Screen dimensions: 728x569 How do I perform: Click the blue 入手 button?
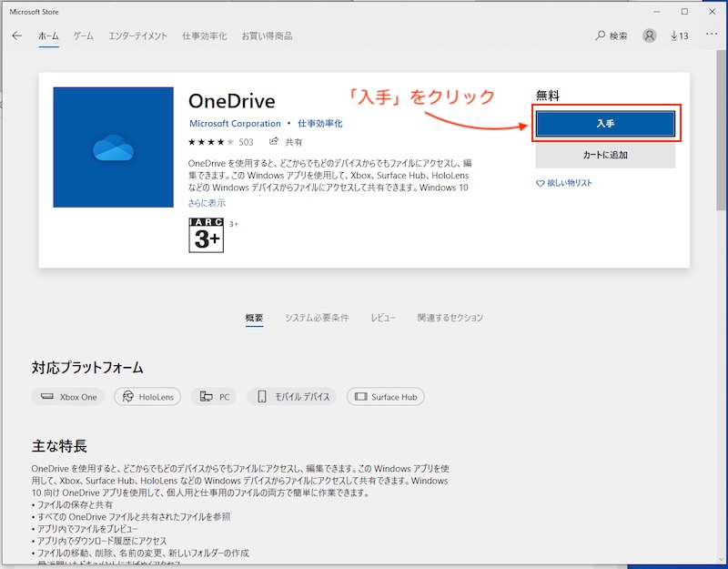pyautogui.click(x=605, y=124)
